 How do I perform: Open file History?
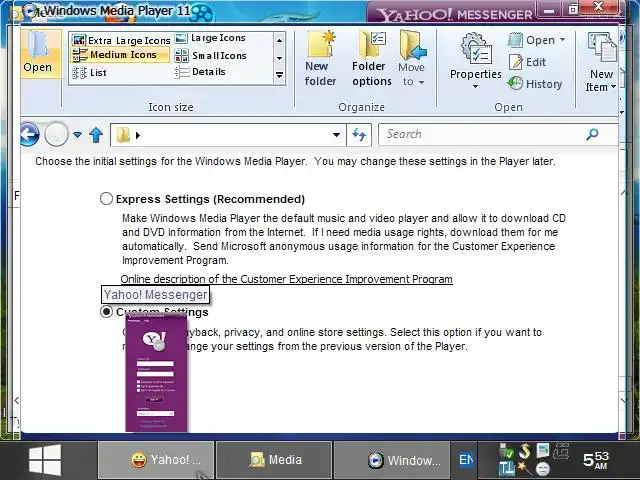[x=535, y=84]
